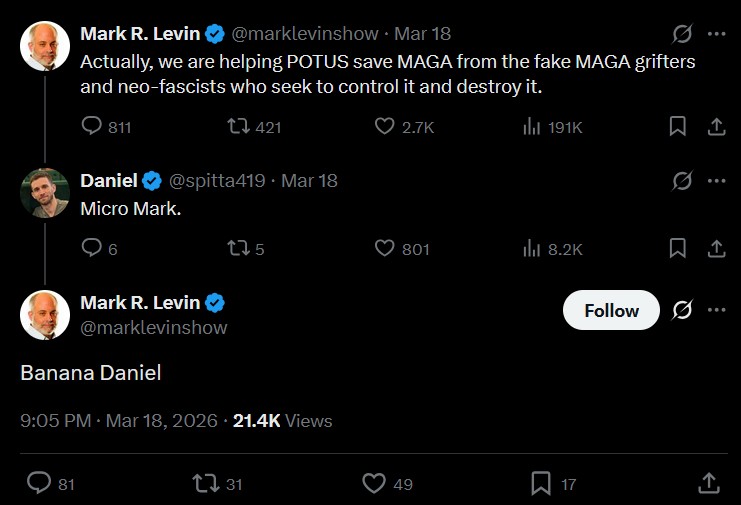
Task: Reply to Daniel's Micro Mark tweet
Action: [x=92, y=248]
